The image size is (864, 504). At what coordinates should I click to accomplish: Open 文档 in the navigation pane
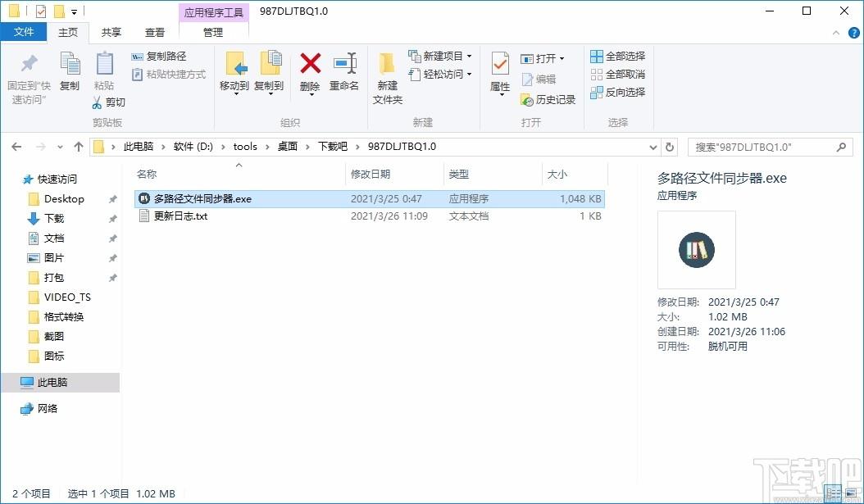pos(54,238)
